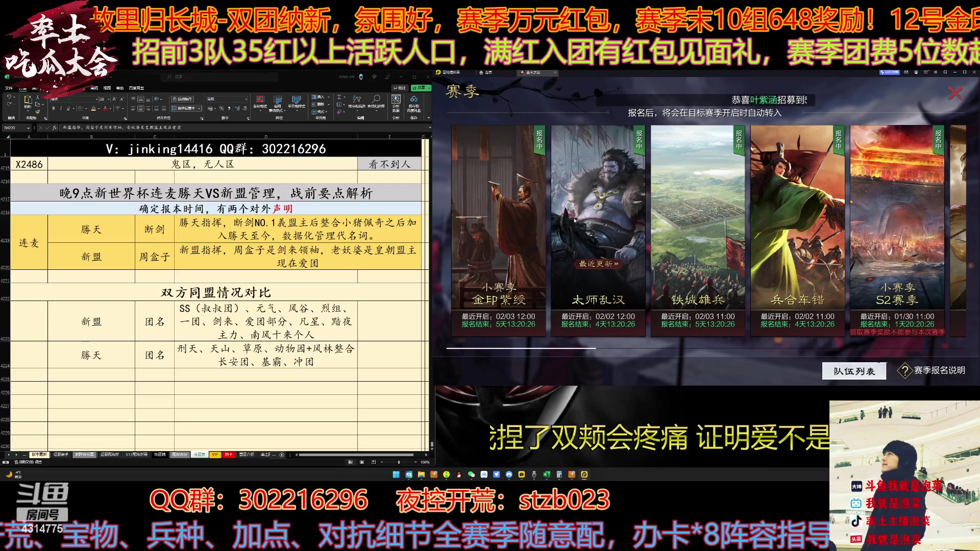The height and width of the screenshot is (551, 980).
Task: Switch to yellow VIP sheet tab
Action: pos(215,455)
